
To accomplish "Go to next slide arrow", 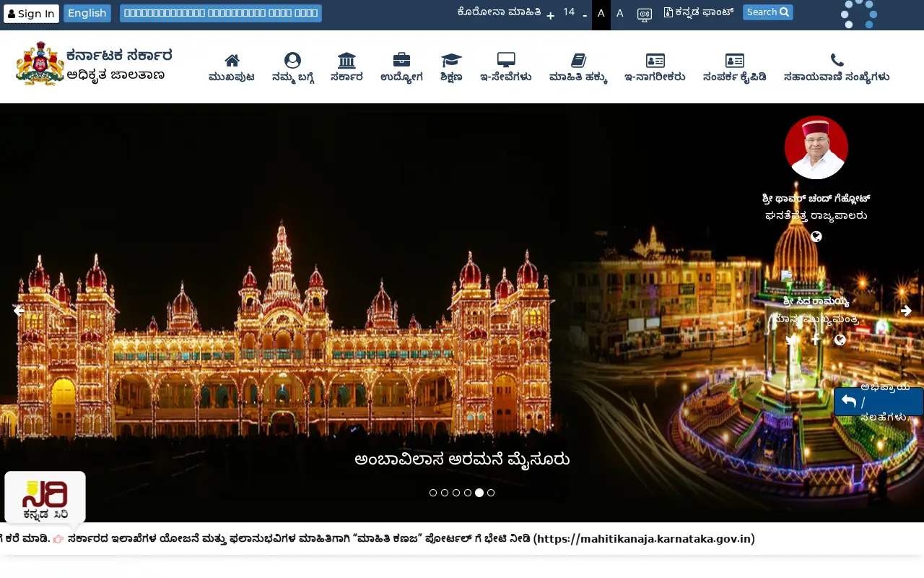I will tap(906, 311).
